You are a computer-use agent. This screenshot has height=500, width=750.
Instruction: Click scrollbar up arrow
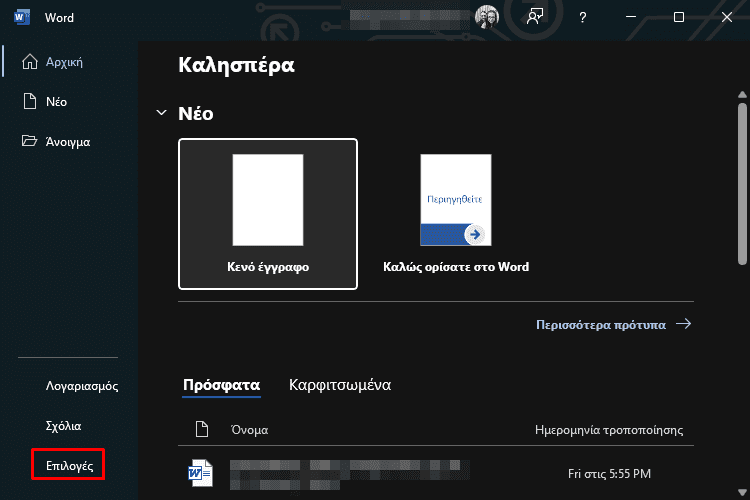click(x=742, y=95)
